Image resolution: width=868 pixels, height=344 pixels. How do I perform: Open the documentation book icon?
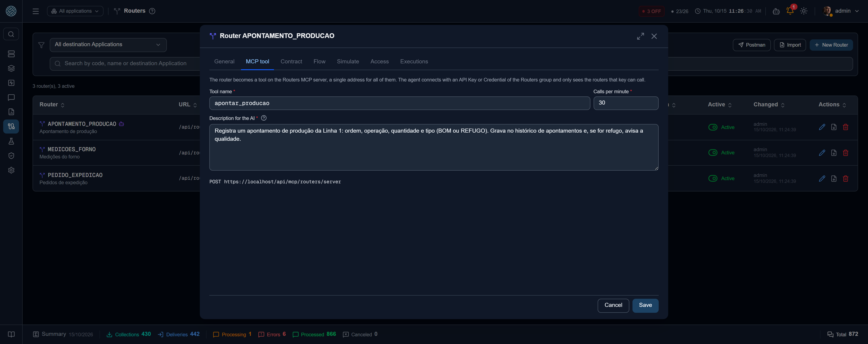coord(11,334)
